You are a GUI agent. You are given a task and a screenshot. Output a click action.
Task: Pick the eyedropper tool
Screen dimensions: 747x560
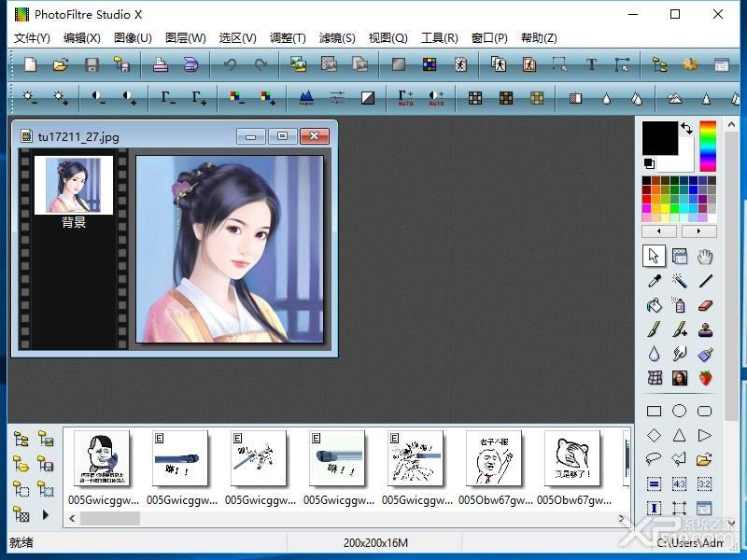[x=655, y=281]
